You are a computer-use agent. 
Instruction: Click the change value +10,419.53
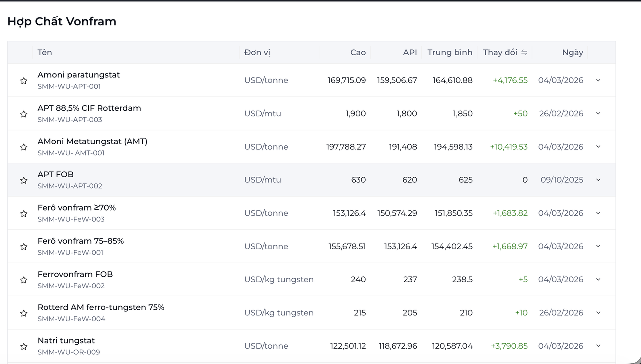coord(508,147)
